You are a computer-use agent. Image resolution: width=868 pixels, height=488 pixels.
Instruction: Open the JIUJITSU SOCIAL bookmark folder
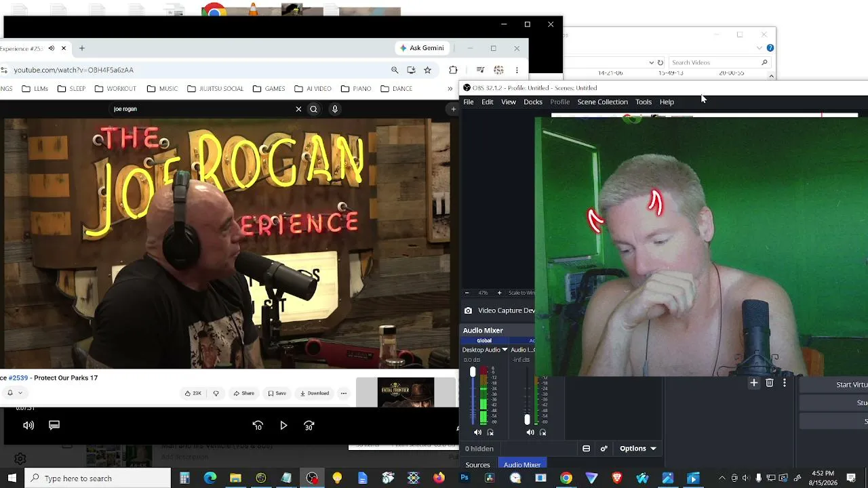[215, 89]
